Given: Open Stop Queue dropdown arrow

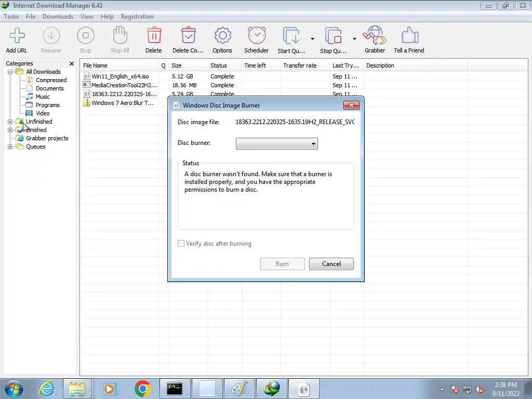Looking at the screenshot, I should tap(354, 39).
